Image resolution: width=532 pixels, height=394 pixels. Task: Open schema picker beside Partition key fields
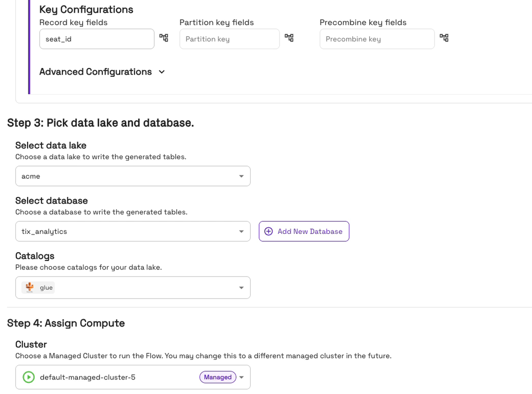289,38
